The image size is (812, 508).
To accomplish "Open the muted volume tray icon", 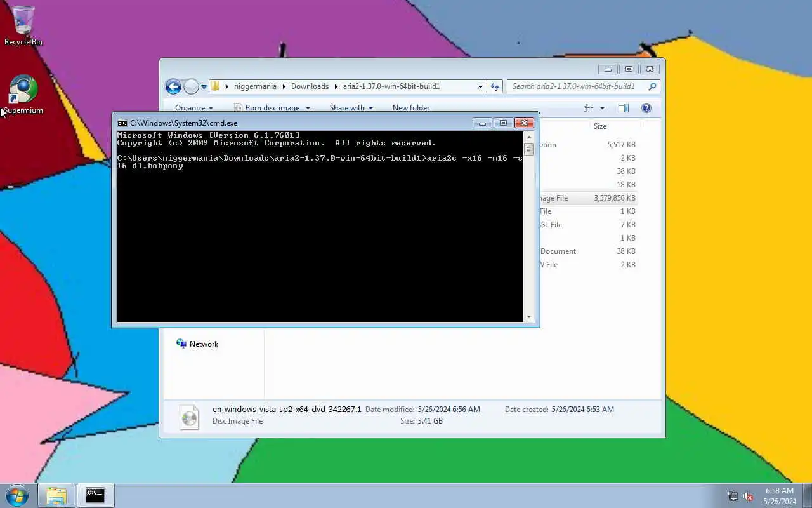I will click(749, 496).
